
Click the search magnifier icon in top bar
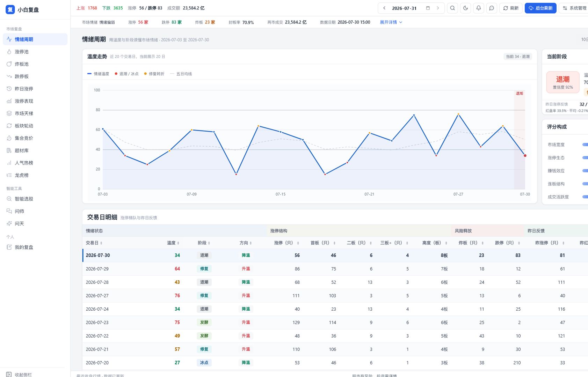coord(452,8)
